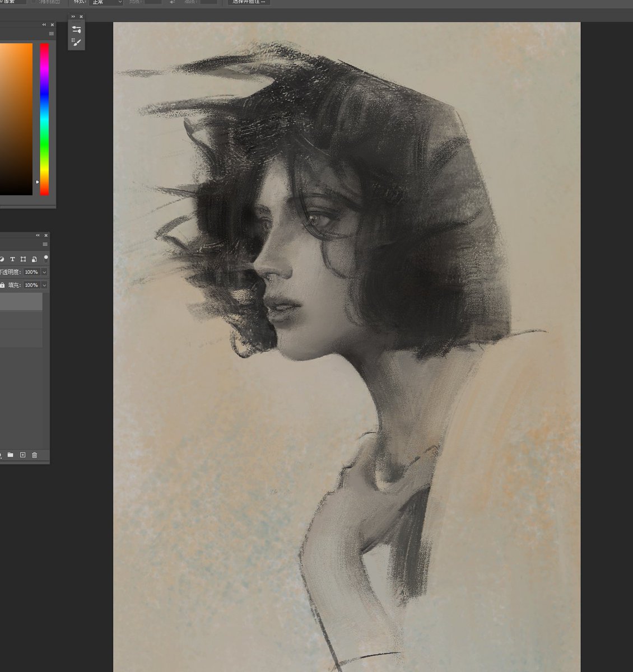Image resolution: width=633 pixels, height=672 pixels.
Task: Open the opacity (不透明度) slider dropdown
Action: pyautogui.click(x=44, y=272)
